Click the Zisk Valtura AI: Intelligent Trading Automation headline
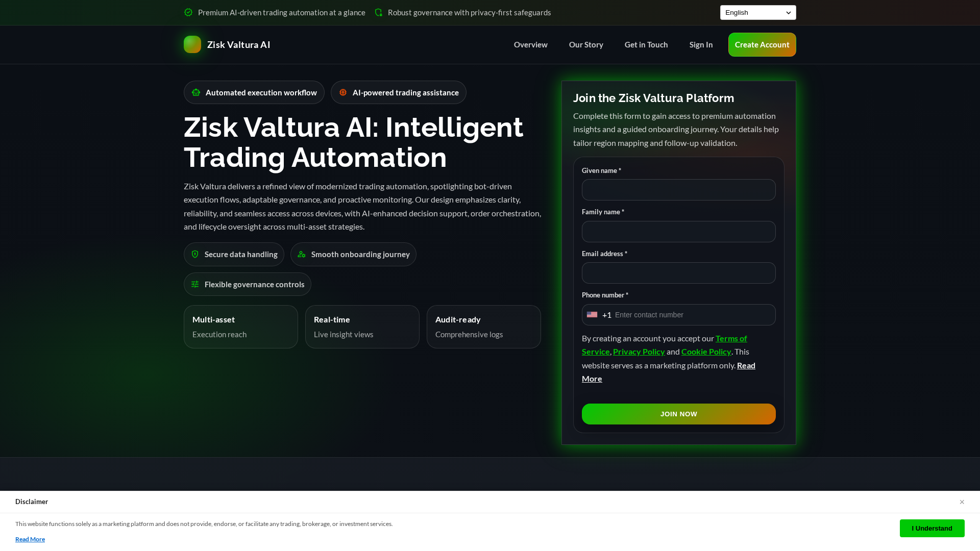The image size is (980, 551). point(354,142)
